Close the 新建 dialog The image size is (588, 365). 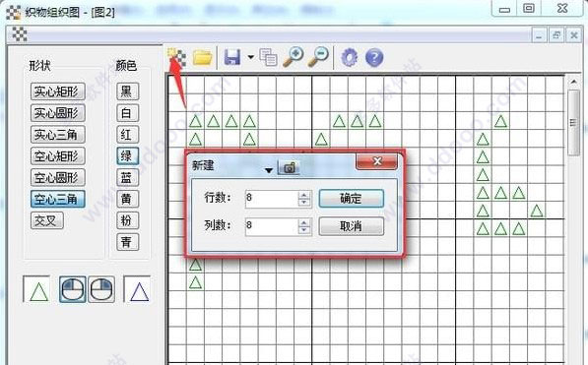(376, 161)
